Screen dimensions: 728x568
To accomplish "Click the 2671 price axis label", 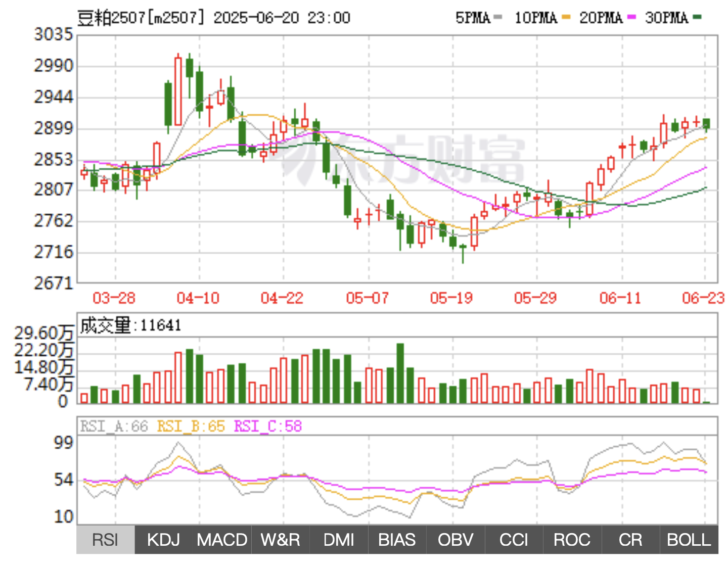I will coord(54,283).
